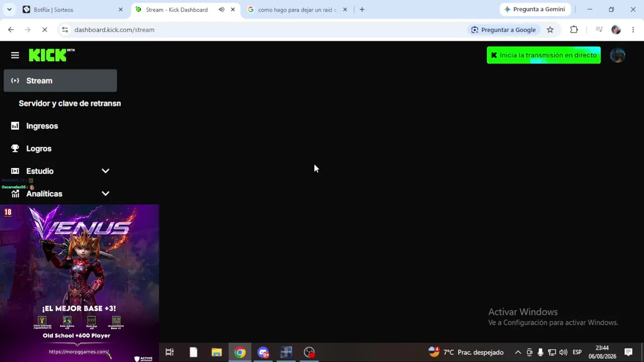644x362 pixels.
Task: Close the Google search tab
Action: (345, 10)
